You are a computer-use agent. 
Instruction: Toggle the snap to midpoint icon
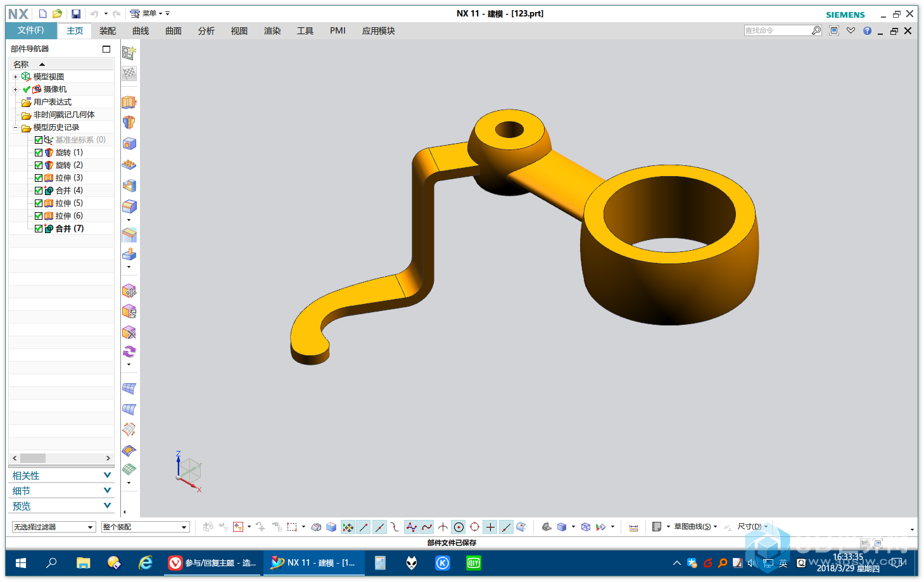point(379,527)
